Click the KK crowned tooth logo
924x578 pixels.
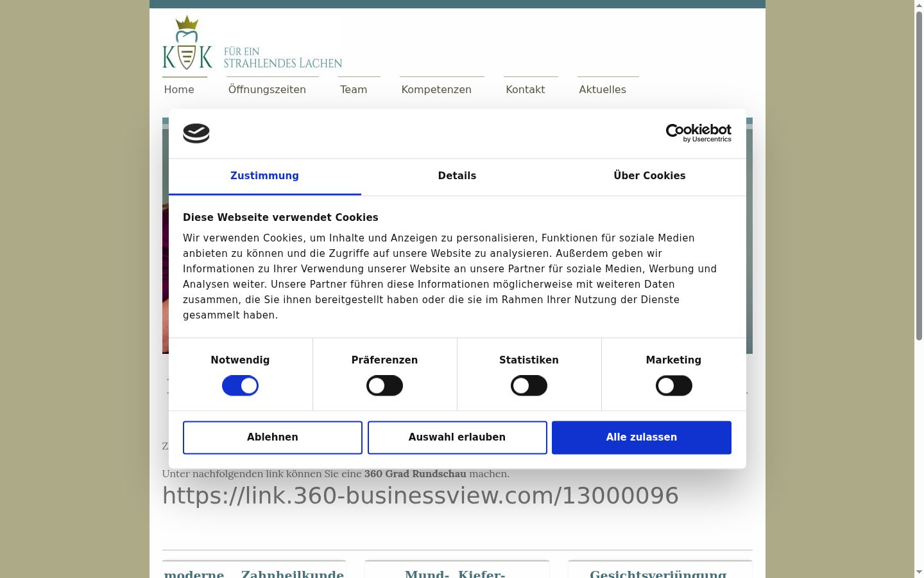coord(187,42)
